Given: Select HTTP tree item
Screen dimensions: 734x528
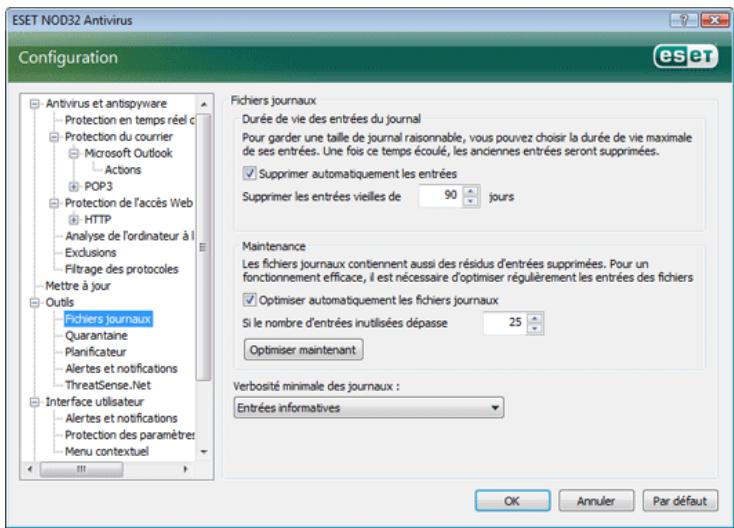Looking at the screenshot, I should tap(97, 220).
